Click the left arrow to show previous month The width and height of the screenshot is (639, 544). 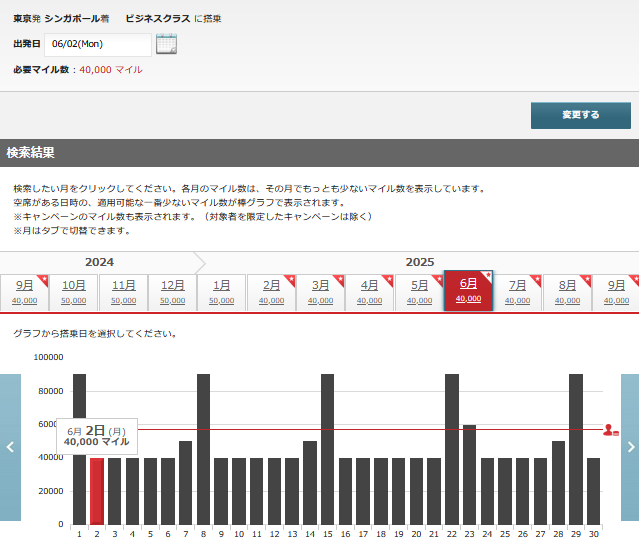pos(10,447)
